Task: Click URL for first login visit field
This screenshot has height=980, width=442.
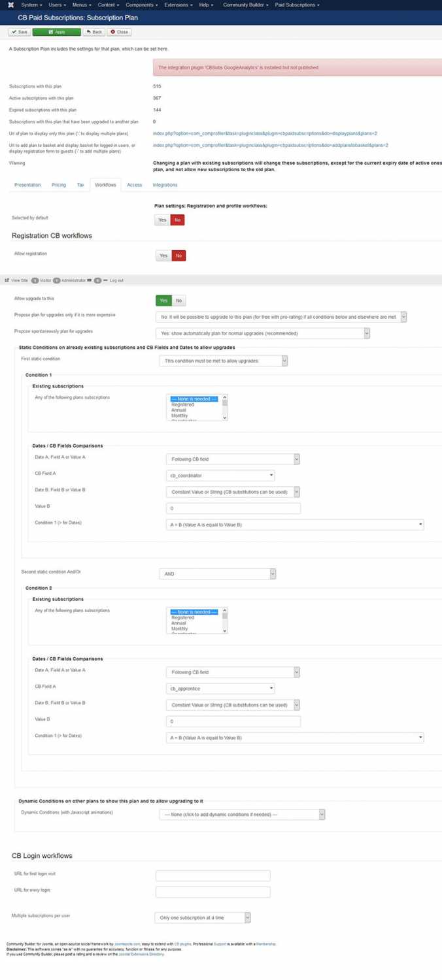Action: 213,875
